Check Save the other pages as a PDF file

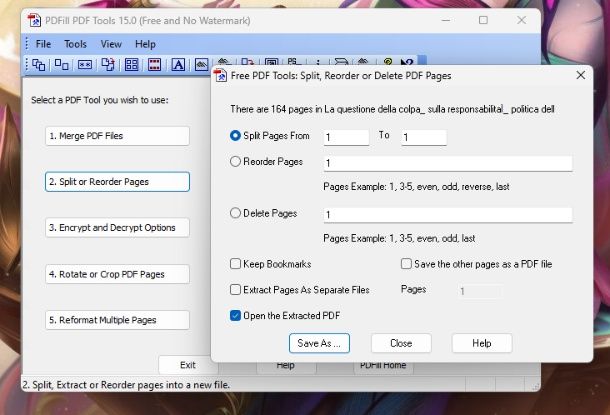click(406, 264)
